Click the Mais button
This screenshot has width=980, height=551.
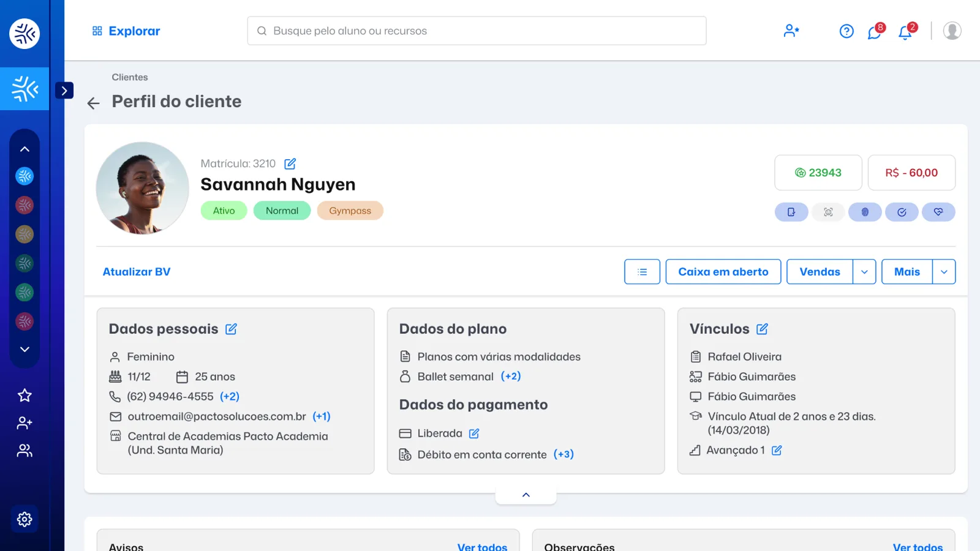tap(907, 272)
